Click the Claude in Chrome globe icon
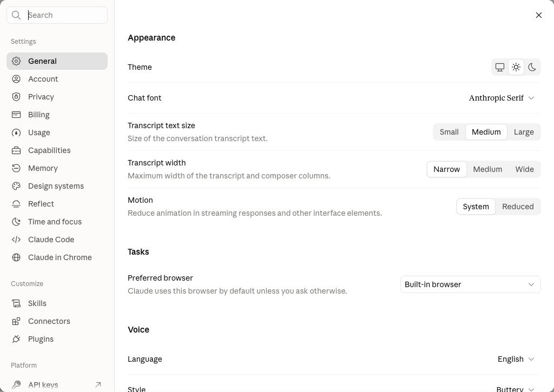Image resolution: width=554 pixels, height=392 pixels. [x=16, y=257]
